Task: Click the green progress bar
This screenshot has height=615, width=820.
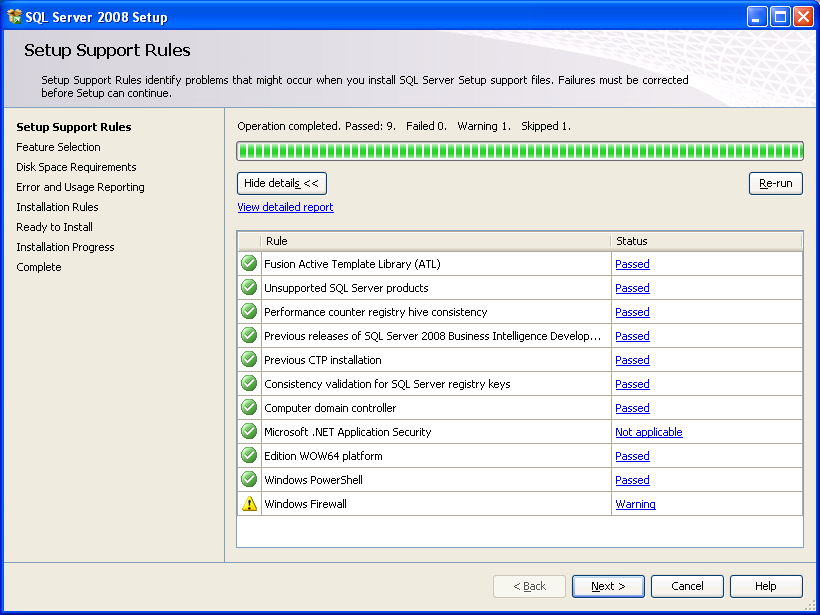Action: click(520, 151)
